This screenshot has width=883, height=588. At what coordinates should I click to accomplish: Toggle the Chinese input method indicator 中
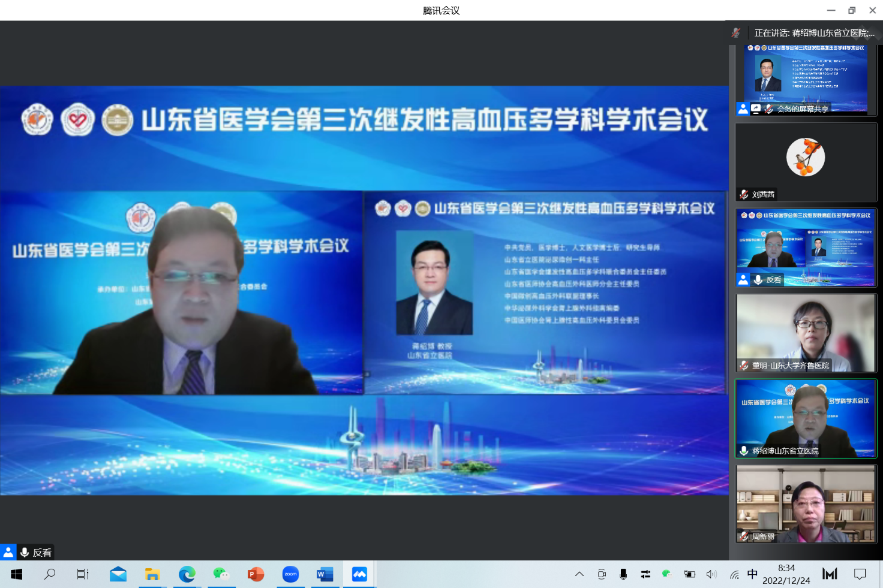point(752,574)
